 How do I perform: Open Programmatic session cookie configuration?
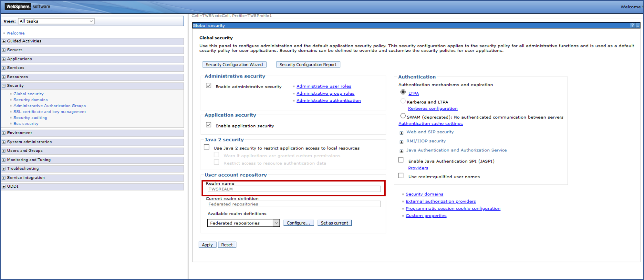click(453, 209)
